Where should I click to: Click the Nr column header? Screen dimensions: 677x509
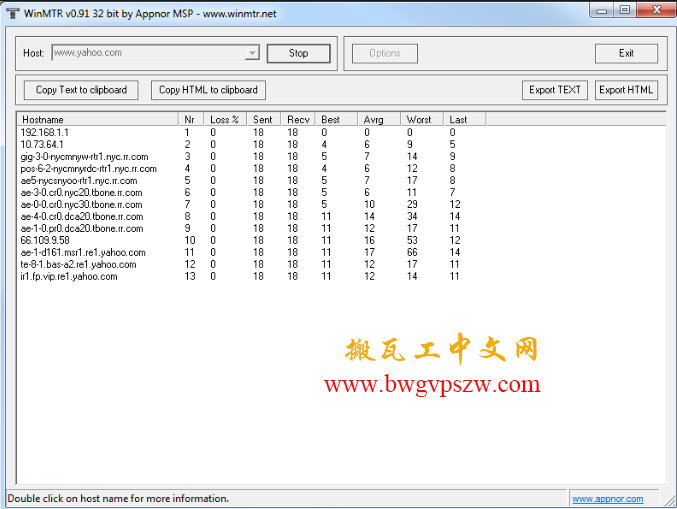click(x=191, y=120)
